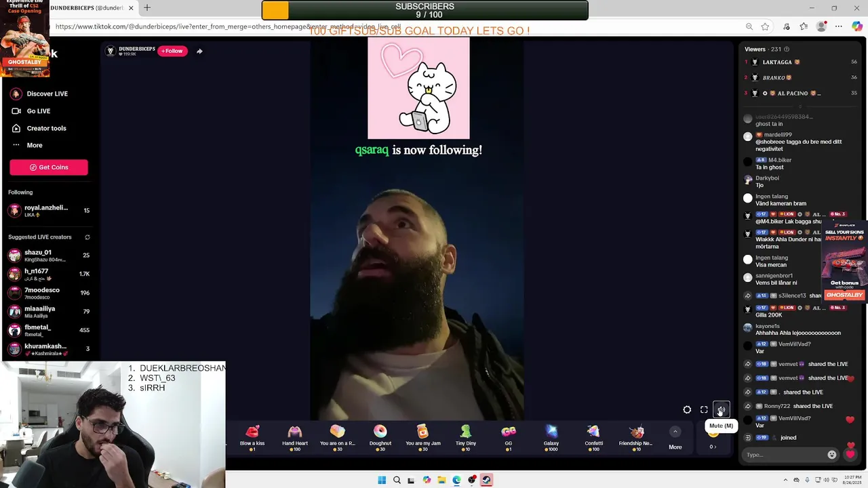Open shazu_01 suggested live creator
Viewport: 868px width, 488px height.
click(x=49, y=256)
